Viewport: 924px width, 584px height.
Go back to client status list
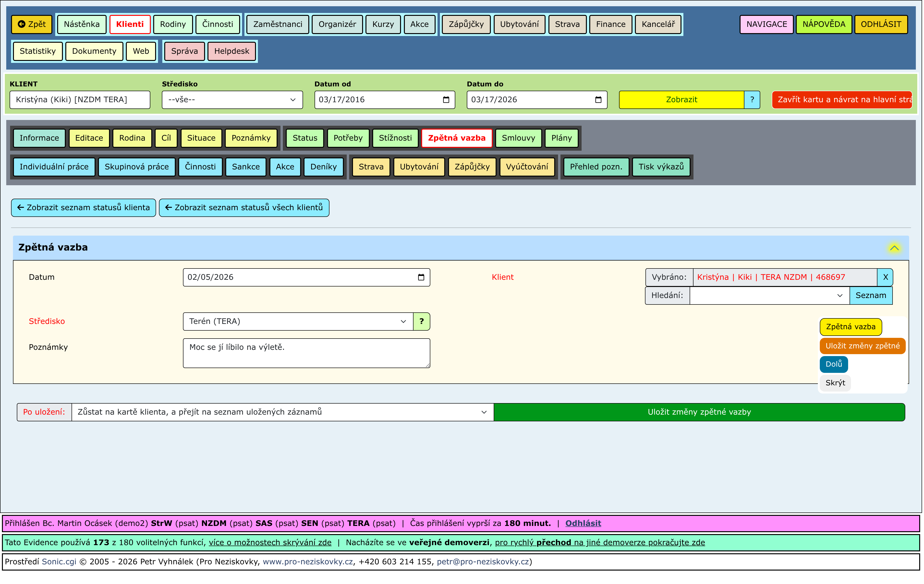(83, 208)
